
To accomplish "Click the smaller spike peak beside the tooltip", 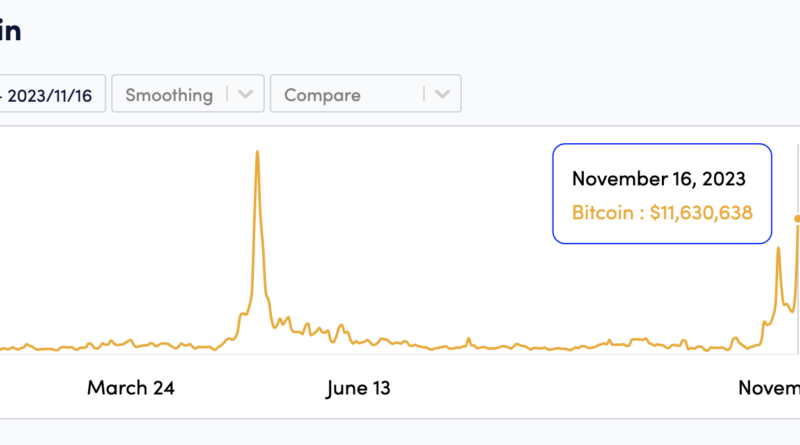I will [778, 249].
